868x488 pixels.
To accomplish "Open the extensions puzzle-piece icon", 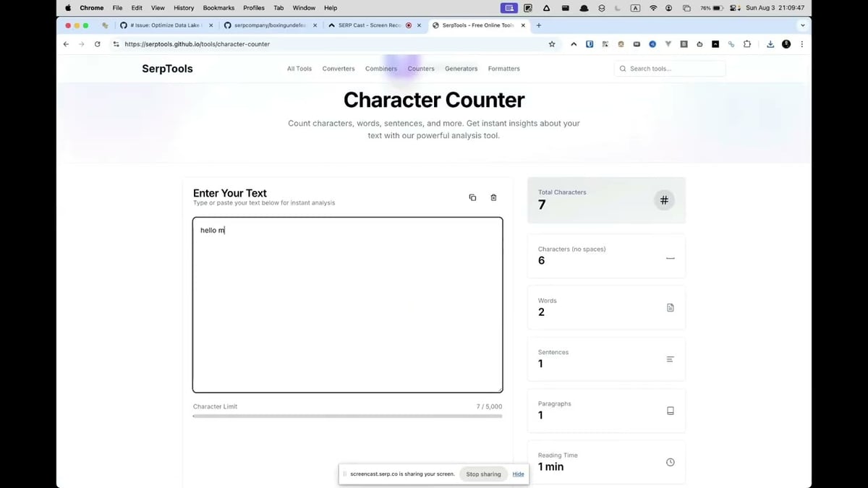I will click(x=746, y=44).
